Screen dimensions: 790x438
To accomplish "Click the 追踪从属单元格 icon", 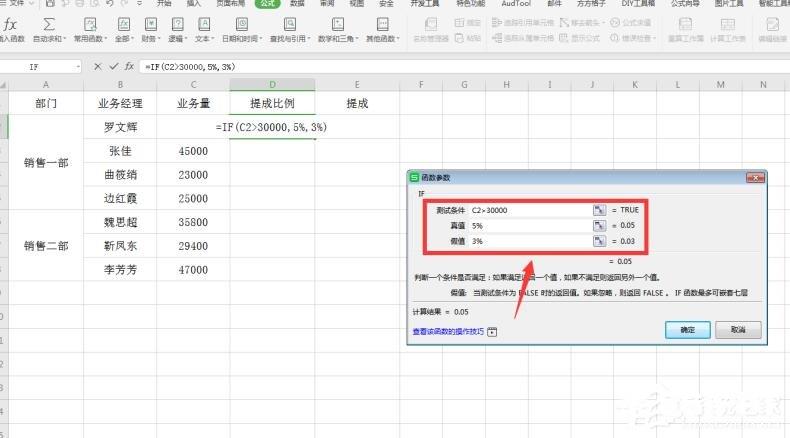I will click(497, 38).
